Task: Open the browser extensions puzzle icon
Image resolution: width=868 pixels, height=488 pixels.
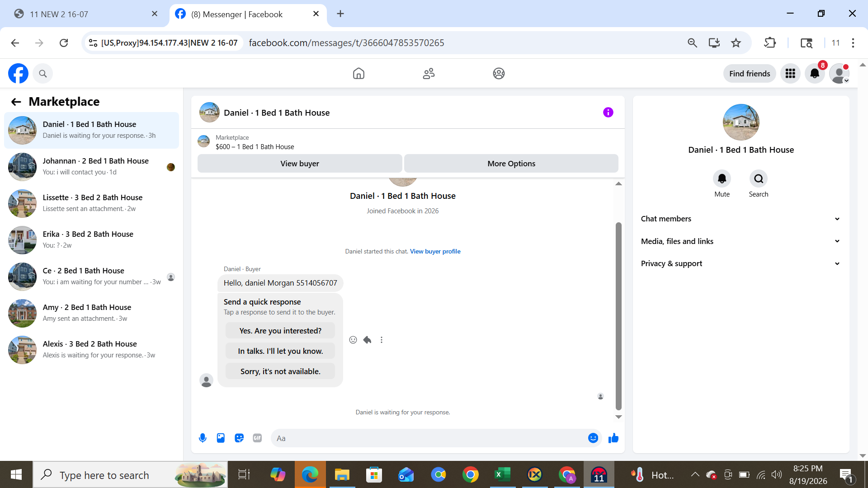Action: click(770, 43)
